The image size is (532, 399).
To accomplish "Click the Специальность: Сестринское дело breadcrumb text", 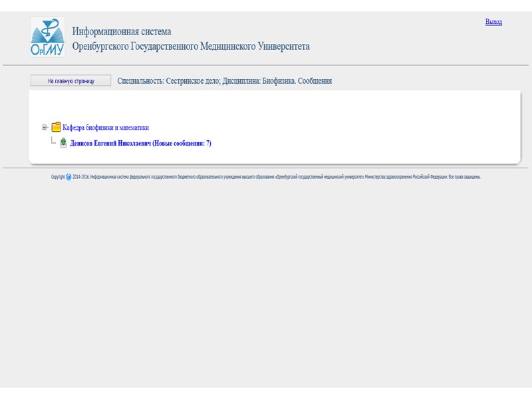I will coord(225,80).
